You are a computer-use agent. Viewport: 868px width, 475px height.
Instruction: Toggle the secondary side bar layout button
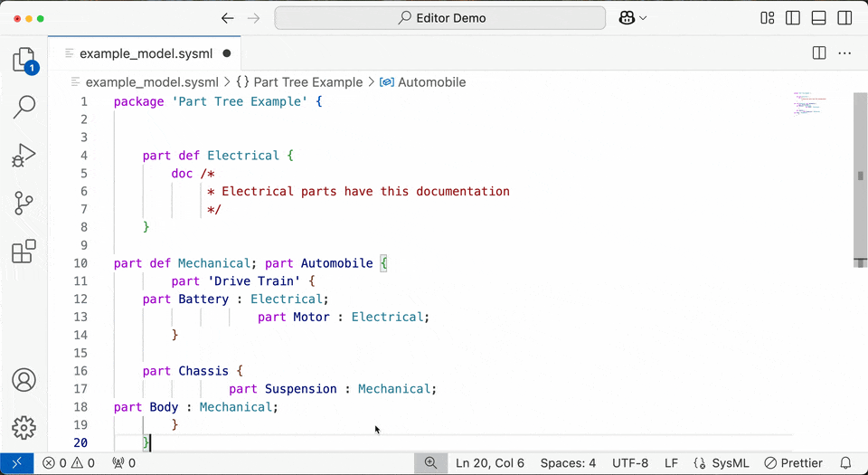pos(844,18)
